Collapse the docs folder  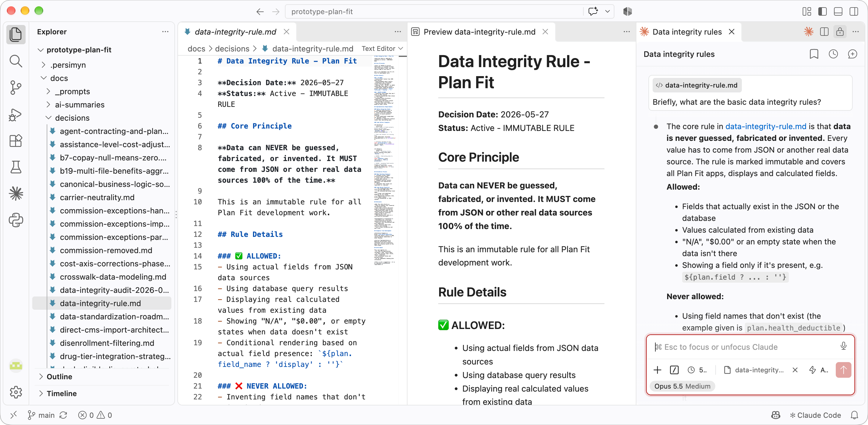pyautogui.click(x=43, y=78)
